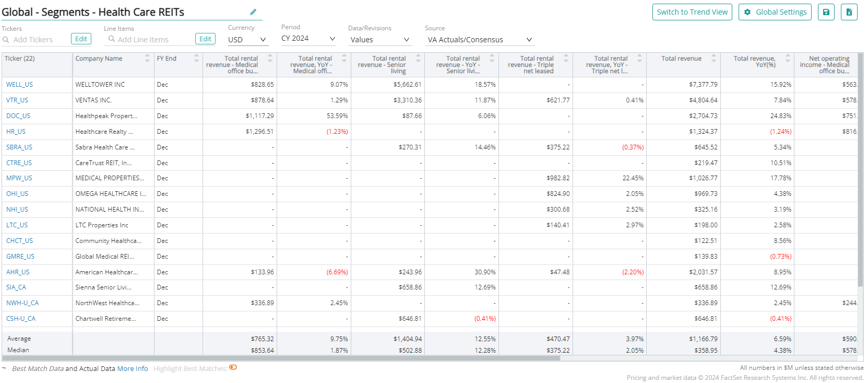Open Global Settings

click(x=775, y=12)
